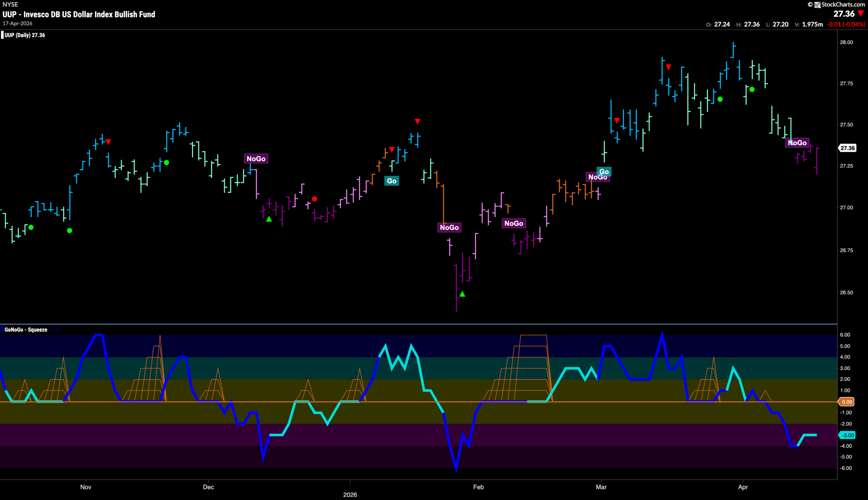Click the green circle below the April bars
Viewport: 868px width, 500px height.
click(x=752, y=90)
